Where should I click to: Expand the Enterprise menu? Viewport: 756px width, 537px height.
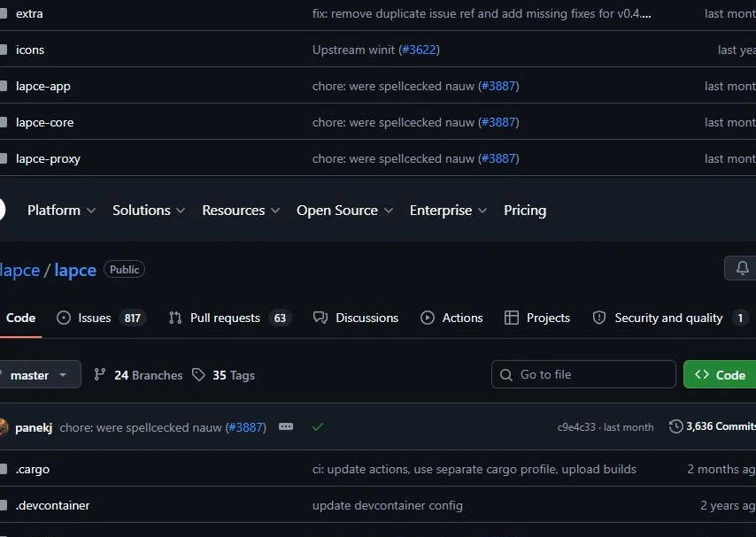click(449, 211)
